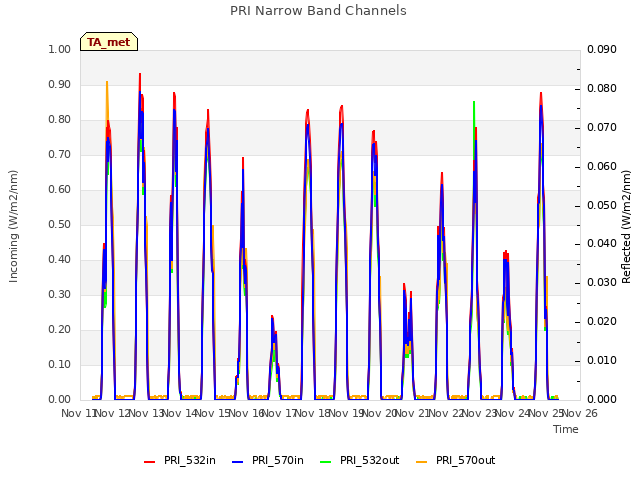The image size is (640, 480).
Task: Click the Incoming (W/m2/nm) axis label
Action: 13,226
